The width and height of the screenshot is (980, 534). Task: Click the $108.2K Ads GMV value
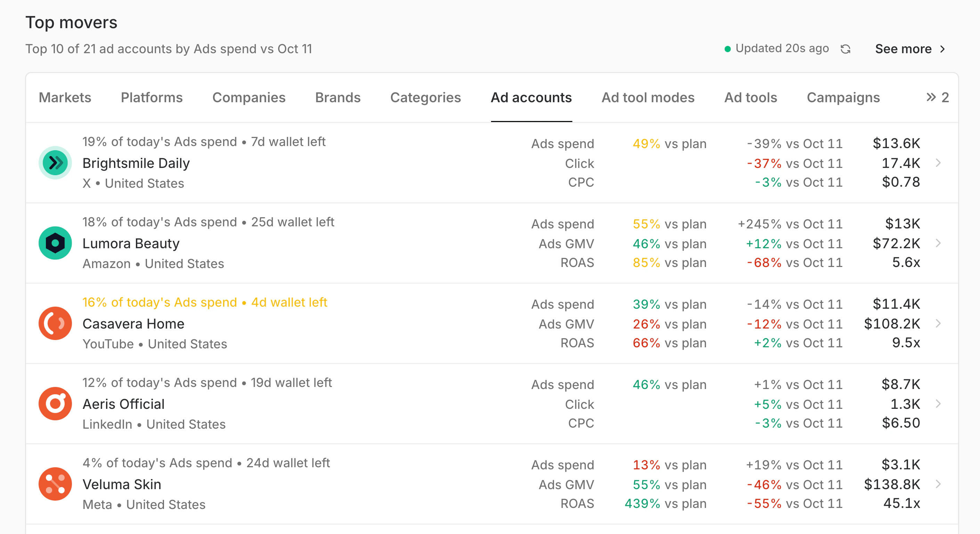point(892,324)
